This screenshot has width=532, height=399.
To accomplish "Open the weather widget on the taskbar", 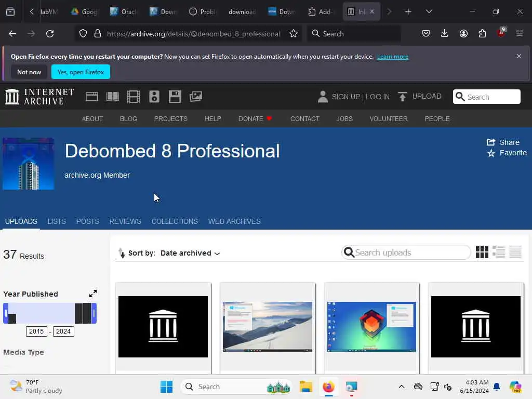I will click(x=35, y=387).
